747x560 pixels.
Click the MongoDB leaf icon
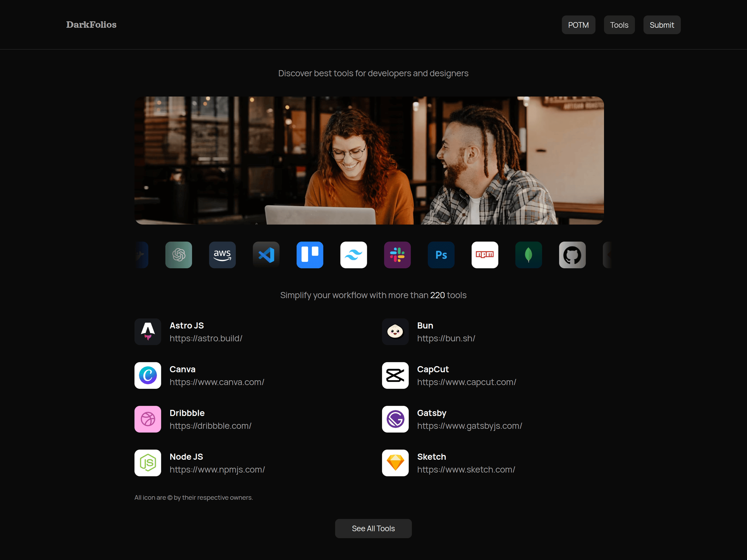(528, 255)
